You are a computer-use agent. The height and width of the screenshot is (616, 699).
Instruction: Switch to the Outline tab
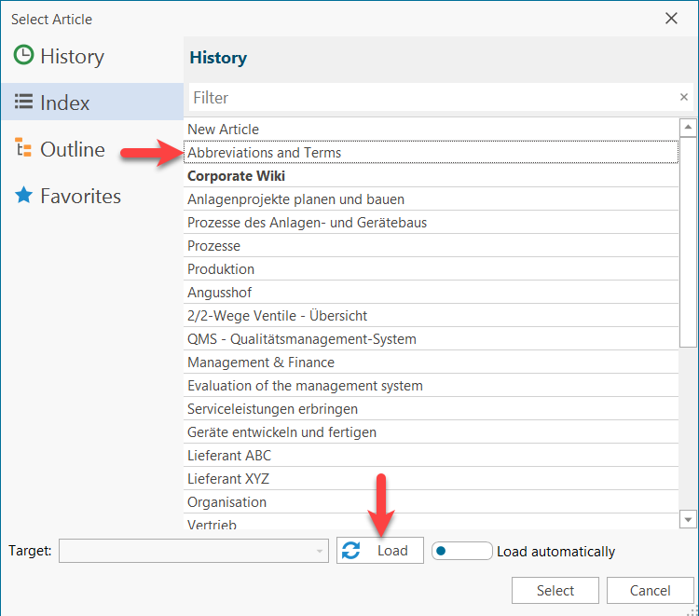point(72,149)
